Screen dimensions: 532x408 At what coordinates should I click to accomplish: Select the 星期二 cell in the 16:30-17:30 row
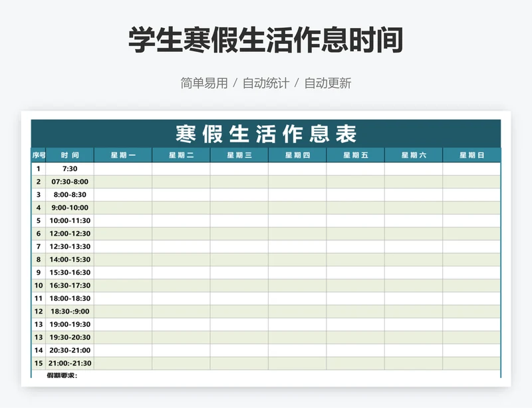tap(181, 286)
